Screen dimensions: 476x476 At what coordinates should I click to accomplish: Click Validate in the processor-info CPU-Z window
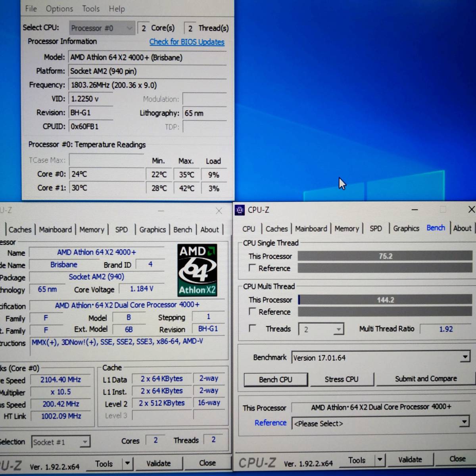(158, 463)
